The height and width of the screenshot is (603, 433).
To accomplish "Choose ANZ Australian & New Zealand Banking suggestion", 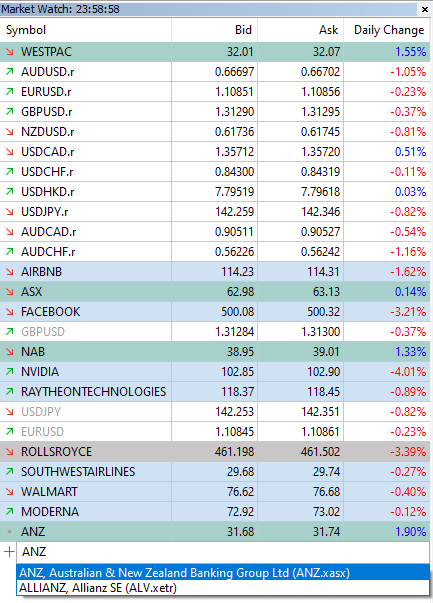I will coord(223,573).
